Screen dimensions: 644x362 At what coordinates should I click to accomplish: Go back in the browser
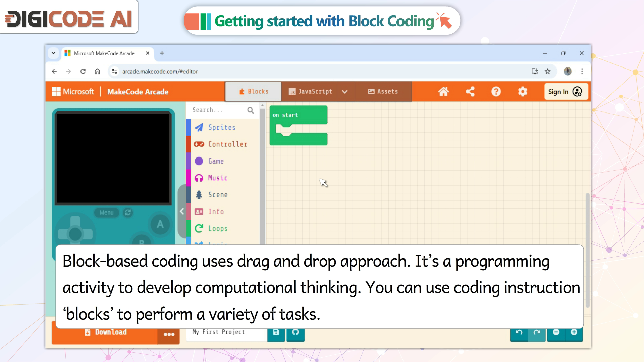tap(54, 71)
